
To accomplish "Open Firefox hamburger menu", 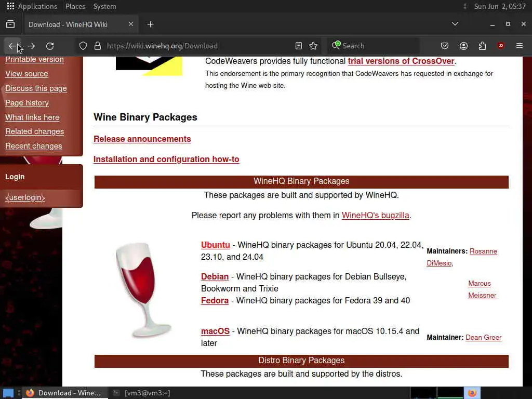I will tap(520, 46).
